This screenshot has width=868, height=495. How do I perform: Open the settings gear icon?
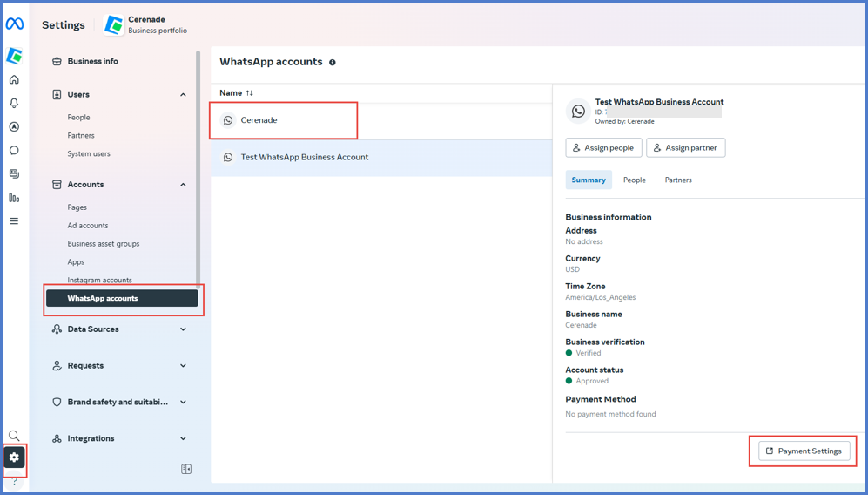[14, 458]
